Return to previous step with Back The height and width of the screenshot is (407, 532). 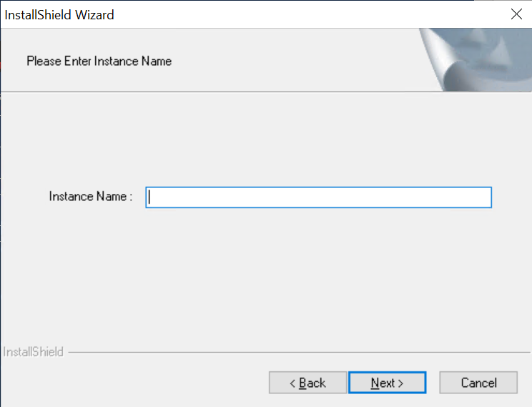[x=307, y=383]
